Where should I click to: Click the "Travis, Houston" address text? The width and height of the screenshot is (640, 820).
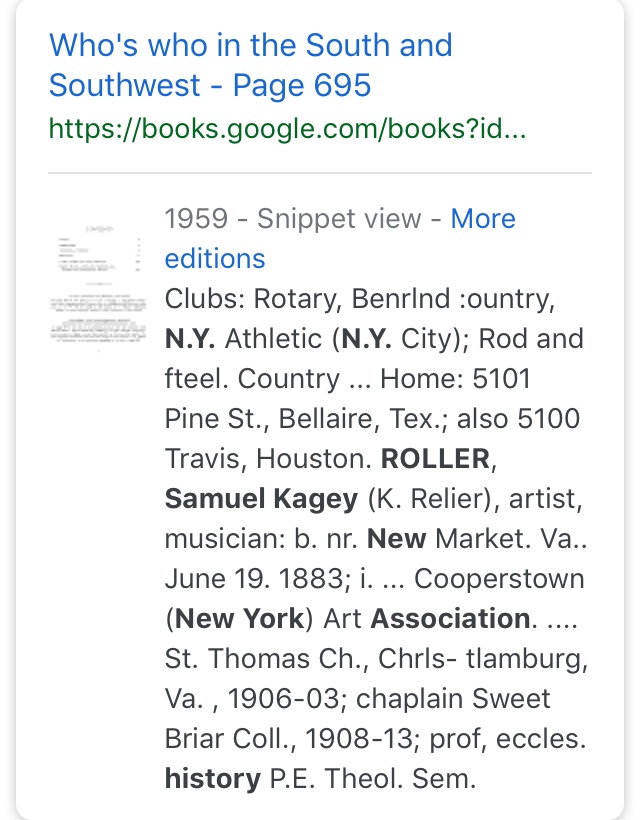pyautogui.click(x=268, y=459)
